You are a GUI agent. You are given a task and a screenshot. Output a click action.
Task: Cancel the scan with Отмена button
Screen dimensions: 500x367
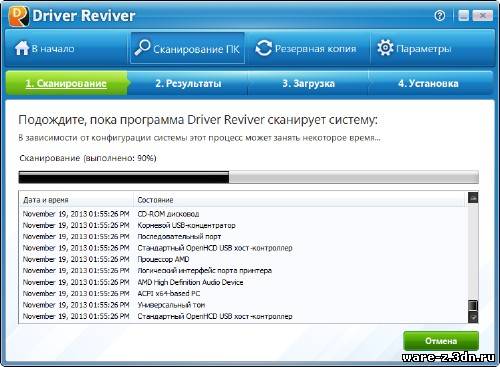(x=441, y=341)
